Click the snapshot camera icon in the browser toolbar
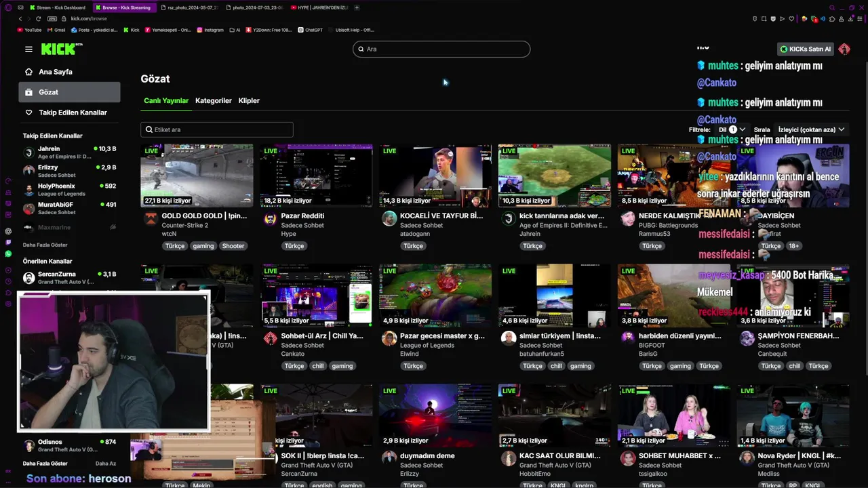Viewport: 868px width, 488px height. 764,19
